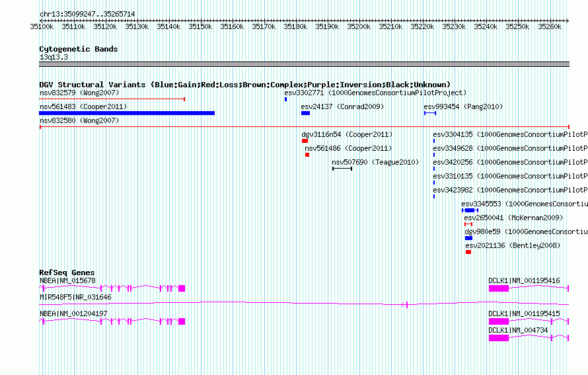
Task: Select the esv3420256 variant label
Action: 511,162
